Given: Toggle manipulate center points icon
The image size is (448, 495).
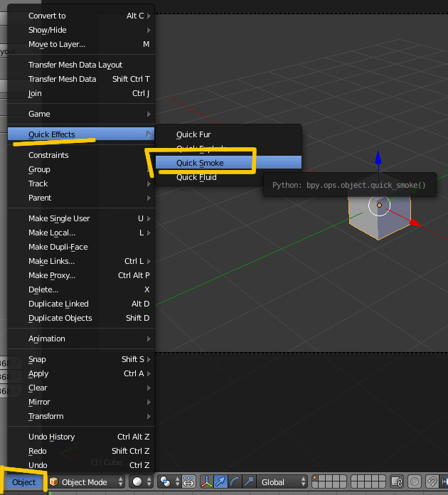Looking at the screenshot, I should 188,481.
